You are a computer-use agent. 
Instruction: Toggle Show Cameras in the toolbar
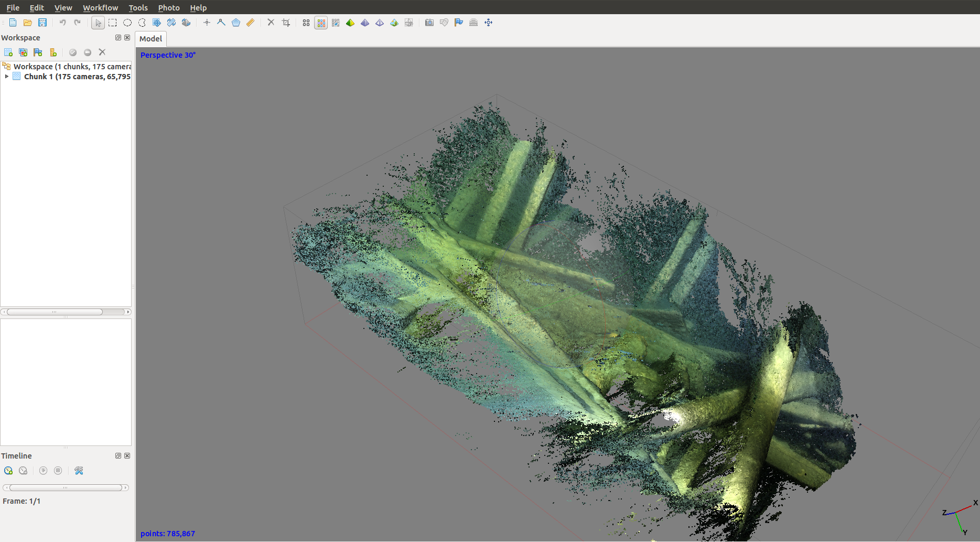click(429, 23)
